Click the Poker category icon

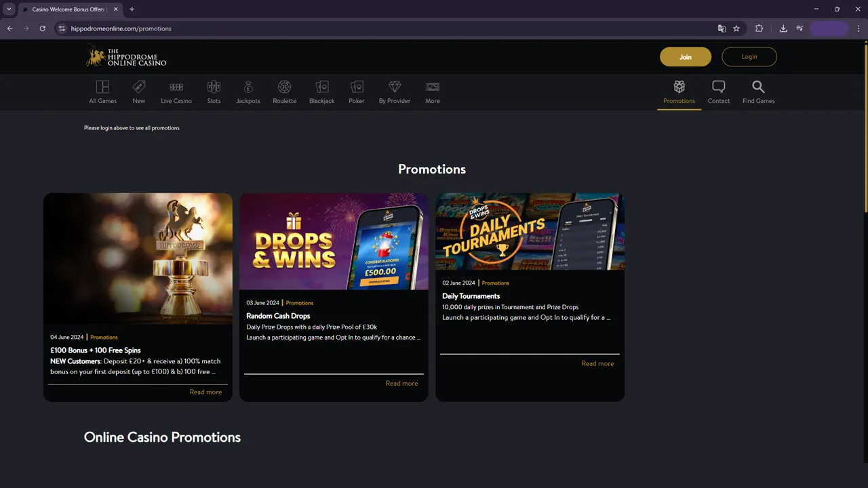point(357,87)
